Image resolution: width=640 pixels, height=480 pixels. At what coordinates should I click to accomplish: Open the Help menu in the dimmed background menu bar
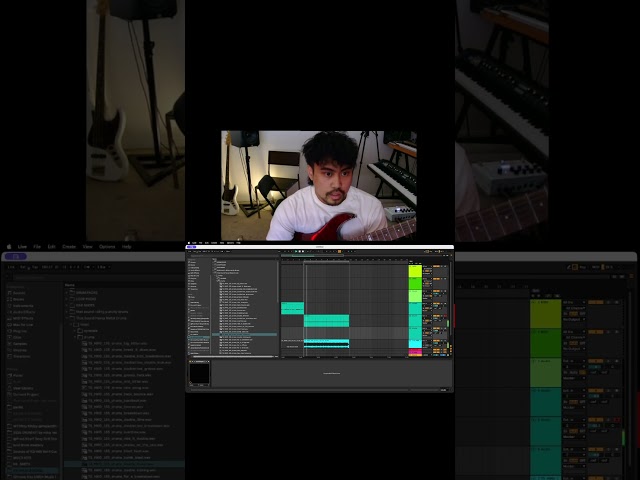tap(127, 247)
